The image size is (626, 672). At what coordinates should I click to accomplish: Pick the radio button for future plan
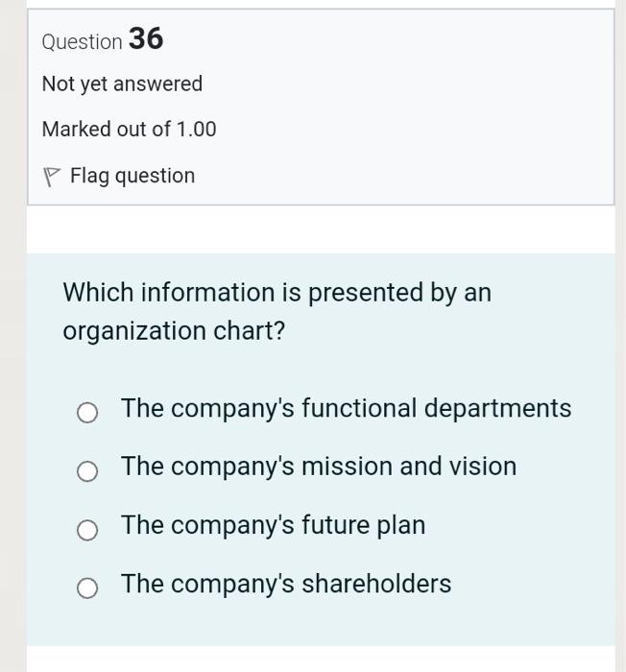(x=87, y=530)
